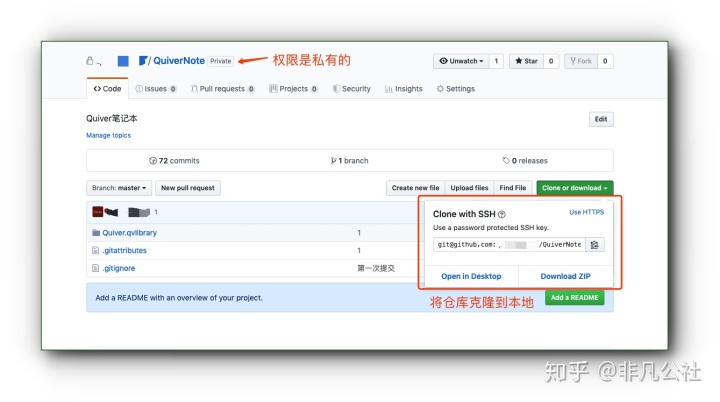Image resolution: width=720 pixels, height=402 pixels.
Task: Toggle the Clone or download dropdown
Action: tap(574, 188)
